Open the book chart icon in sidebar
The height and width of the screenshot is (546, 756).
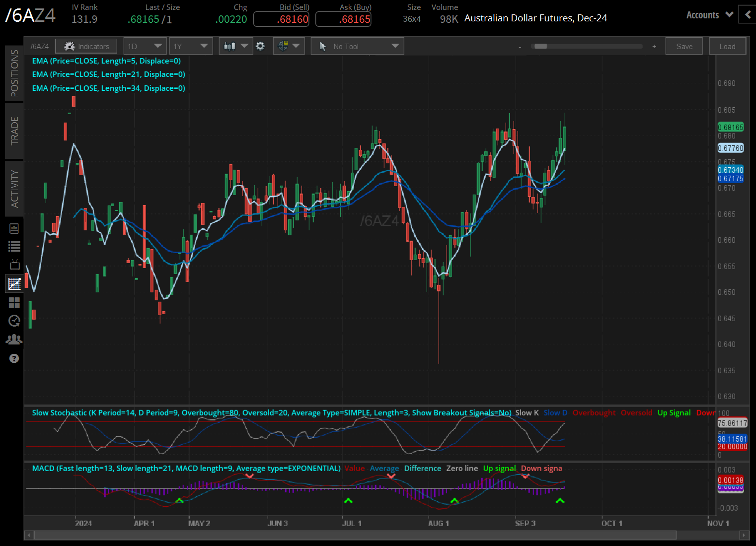[14, 228]
